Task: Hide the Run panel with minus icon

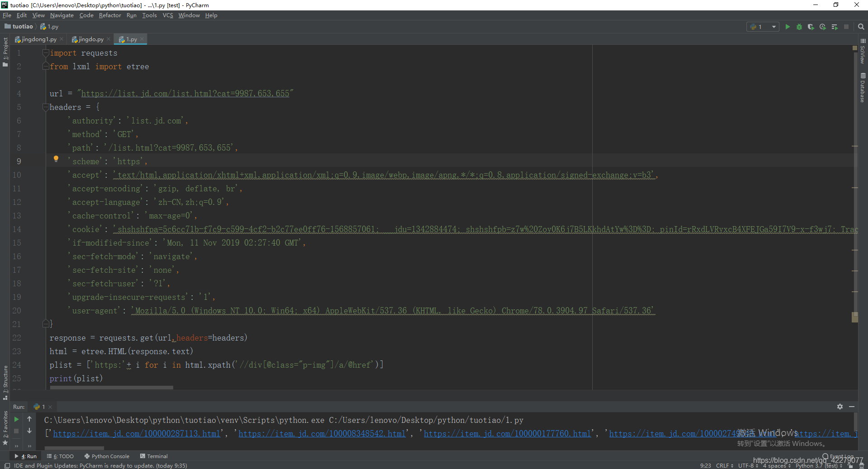Action: [852, 407]
